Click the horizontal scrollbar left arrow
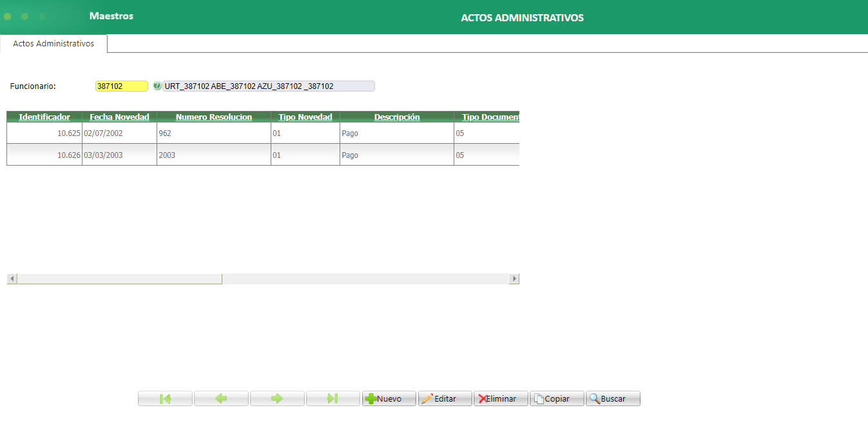The image size is (868, 430). (12, 279)
